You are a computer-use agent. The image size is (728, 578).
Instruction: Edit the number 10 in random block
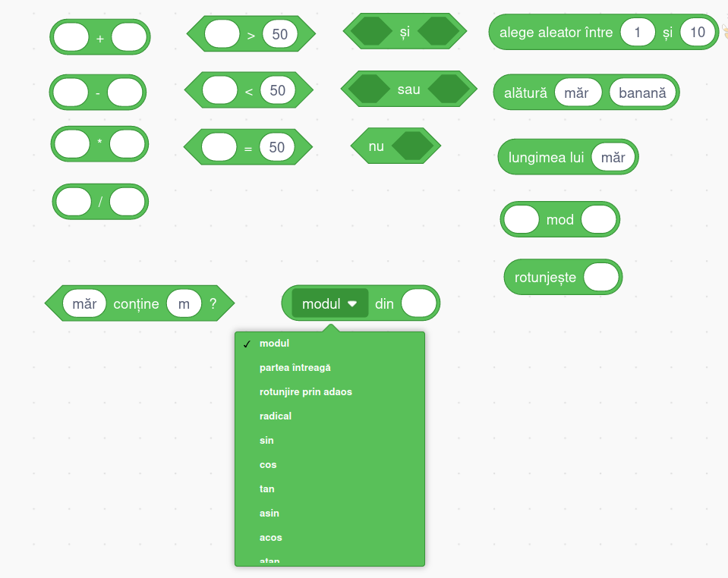[698, 33]
